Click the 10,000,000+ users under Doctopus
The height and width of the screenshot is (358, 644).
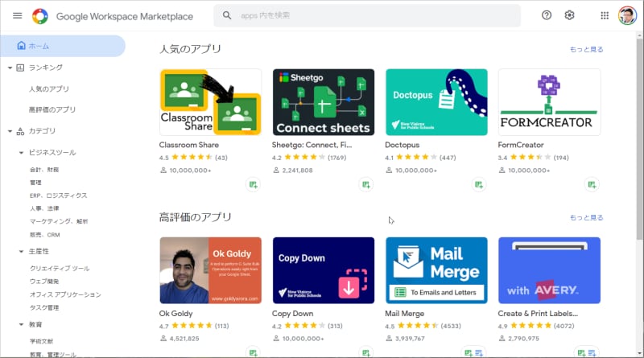coord(416,171)
